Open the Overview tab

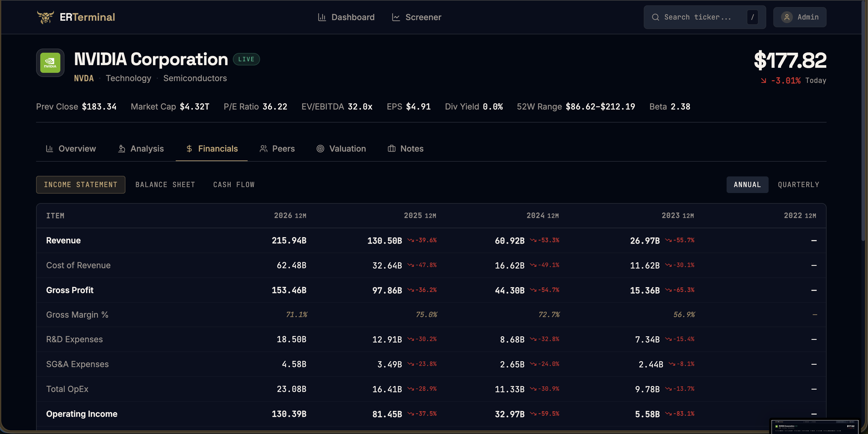(71, 149)
